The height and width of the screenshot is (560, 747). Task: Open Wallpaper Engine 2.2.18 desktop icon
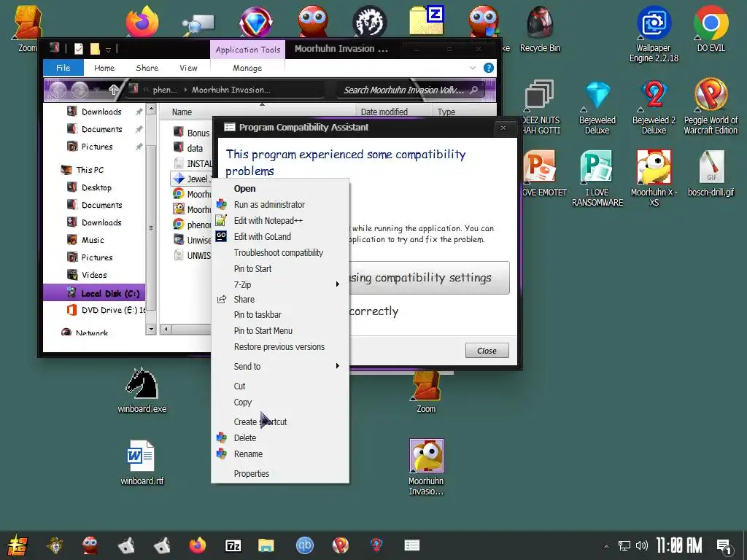pyautogui.click(x=654, y=34)
